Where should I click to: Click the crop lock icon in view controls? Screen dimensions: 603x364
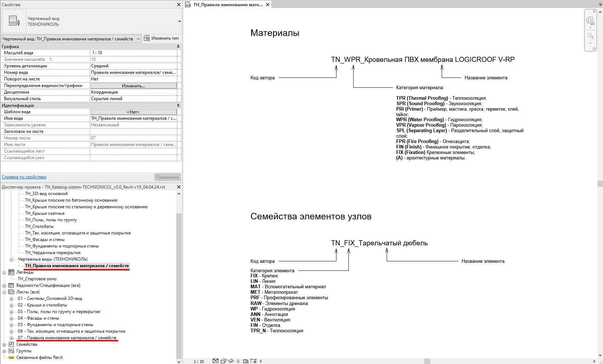click(254, 361)
